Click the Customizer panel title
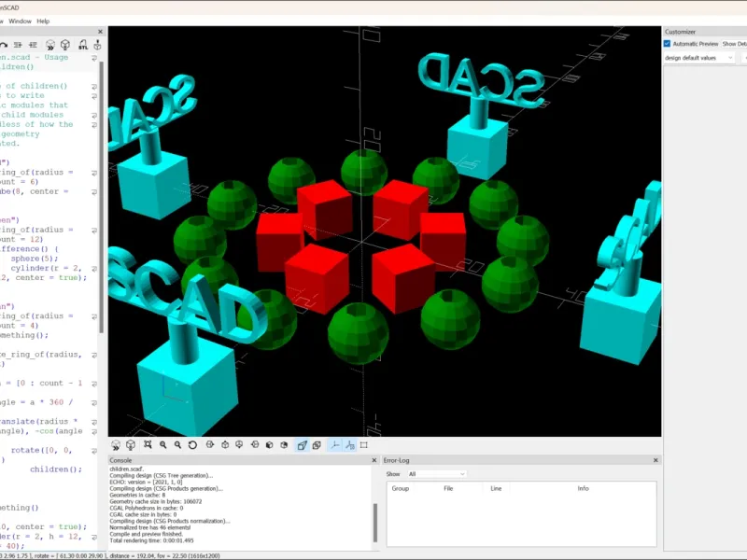747x560 pixels. 680,32
